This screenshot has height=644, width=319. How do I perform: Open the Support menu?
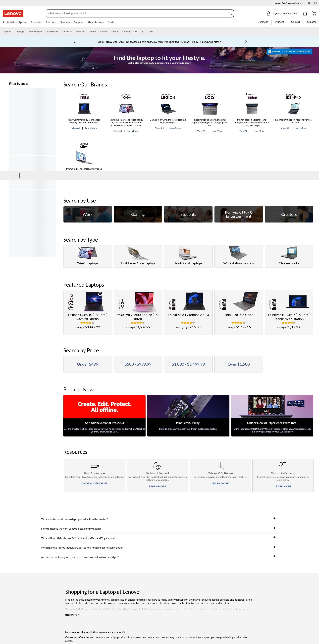(78, 22)
